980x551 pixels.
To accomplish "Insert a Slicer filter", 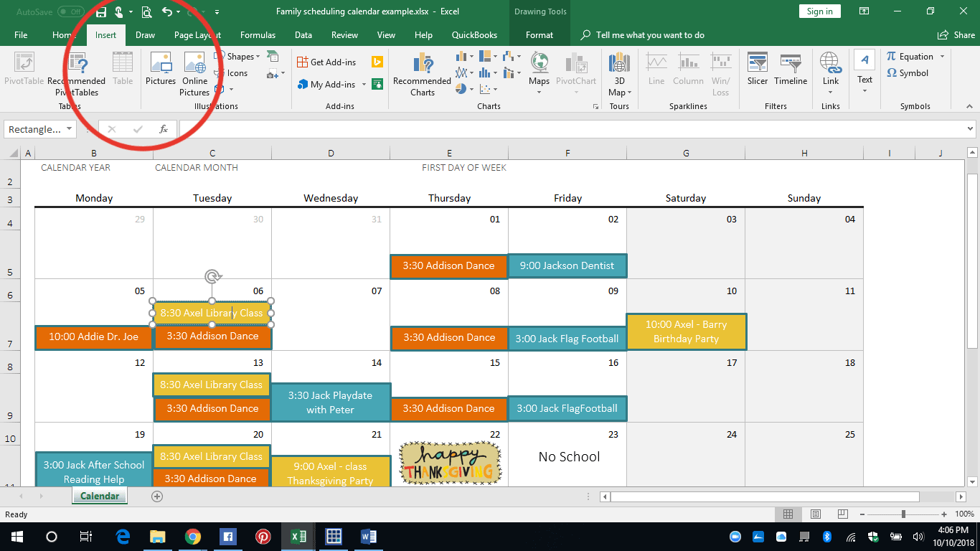I will pos(758,70).
